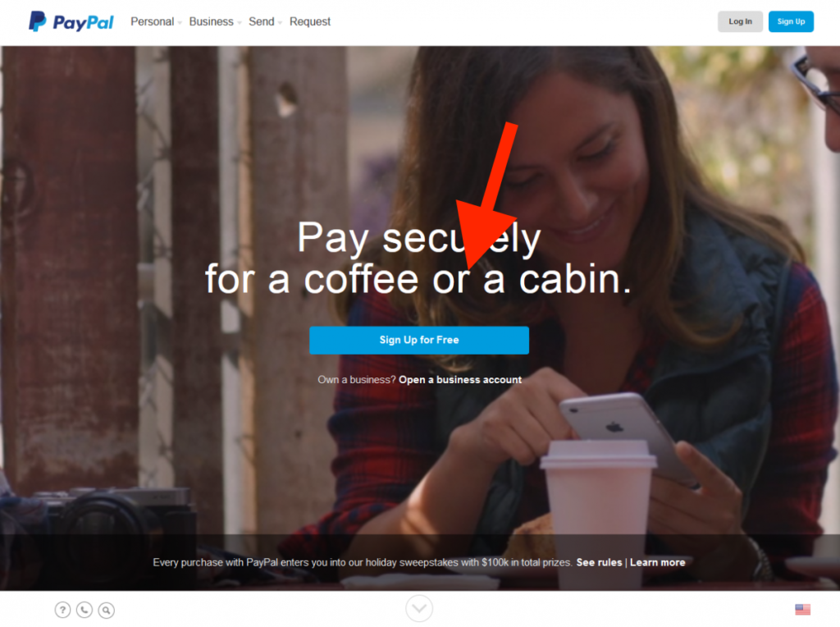Select the US flag country icon

pyautogui.click(x=802, y=609)
